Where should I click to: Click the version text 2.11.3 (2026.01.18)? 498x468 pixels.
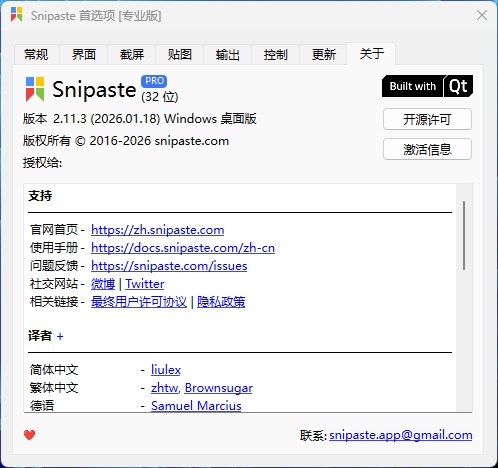pos(107,119)
